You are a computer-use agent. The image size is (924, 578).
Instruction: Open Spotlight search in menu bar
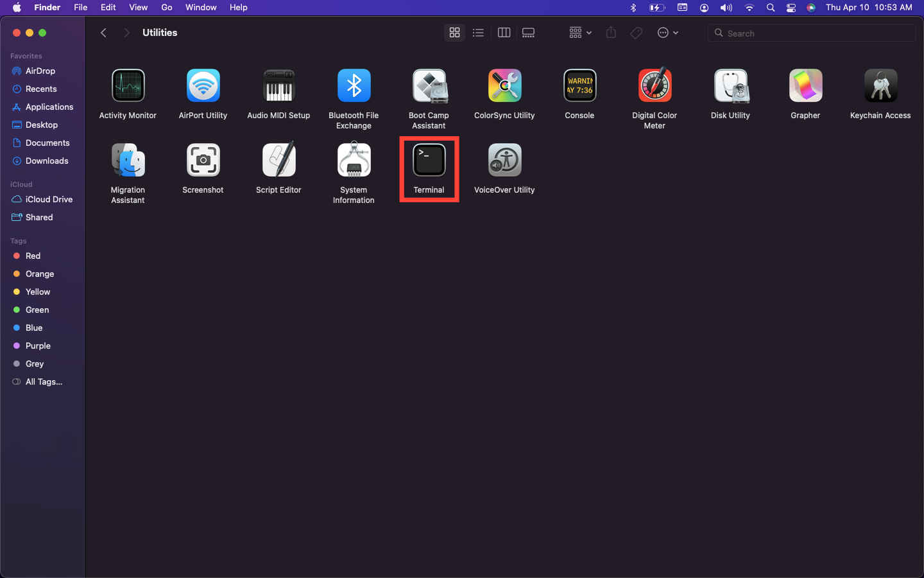[771, 8]
